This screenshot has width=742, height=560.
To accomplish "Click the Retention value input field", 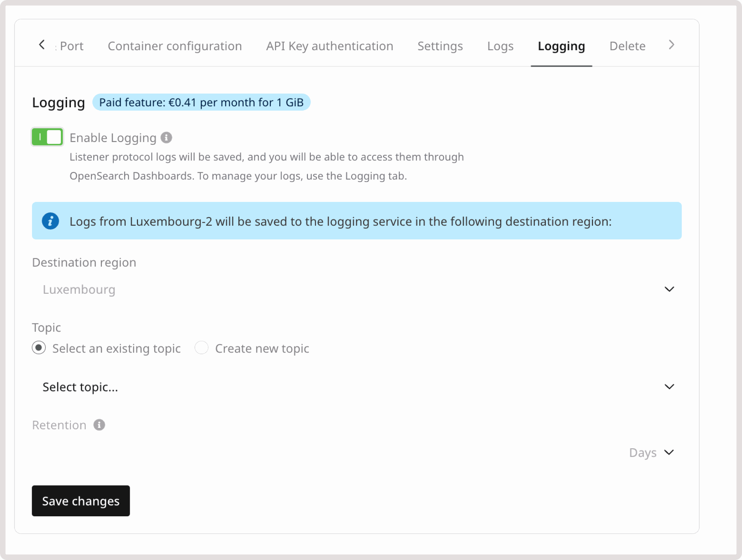I will point(327,452).
